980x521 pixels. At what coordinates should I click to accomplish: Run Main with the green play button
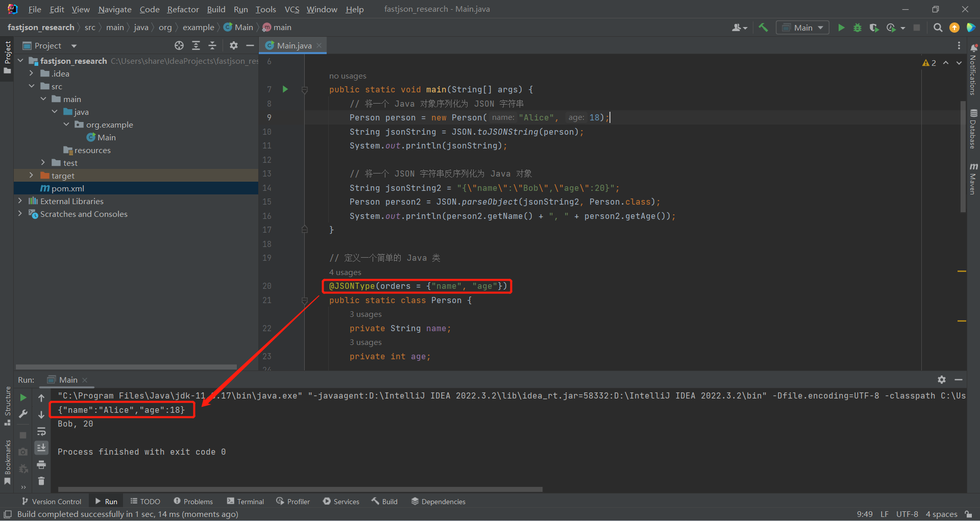(x=841, y=28)
